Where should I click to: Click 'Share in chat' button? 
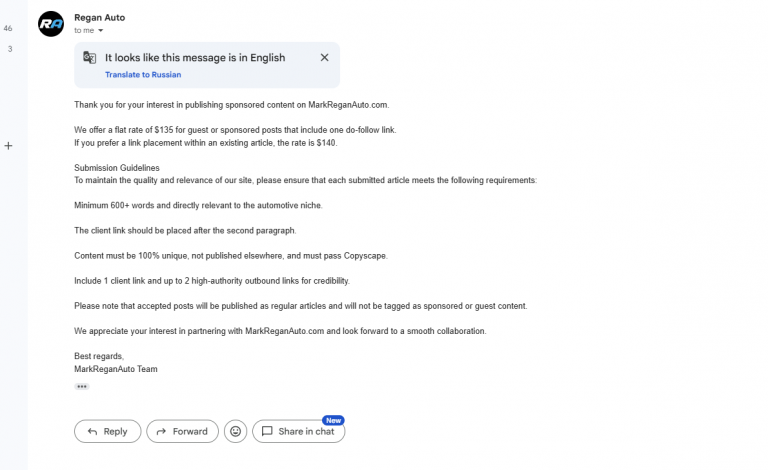[x=299, y=431]
